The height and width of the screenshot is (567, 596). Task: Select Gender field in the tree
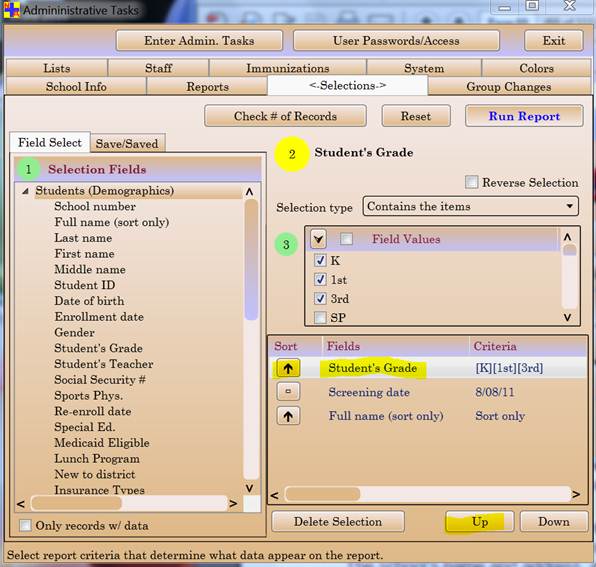click(x=74, y=333)
